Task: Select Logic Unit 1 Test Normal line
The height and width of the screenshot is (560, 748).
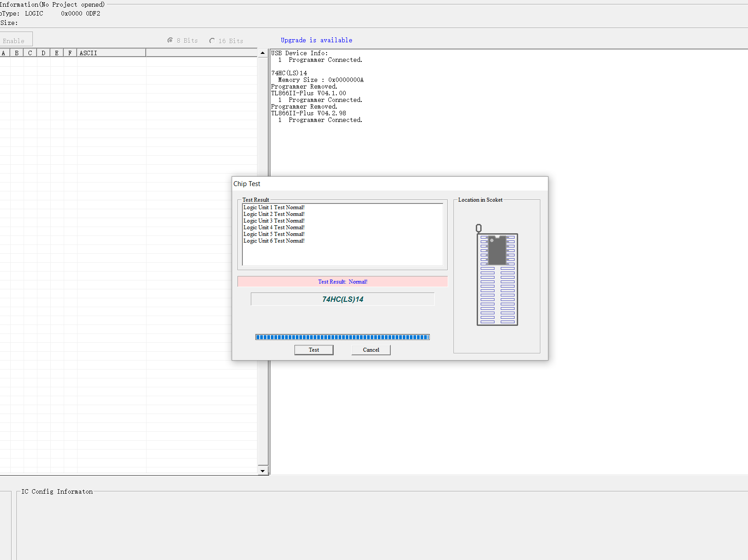Action: (274, 207)
